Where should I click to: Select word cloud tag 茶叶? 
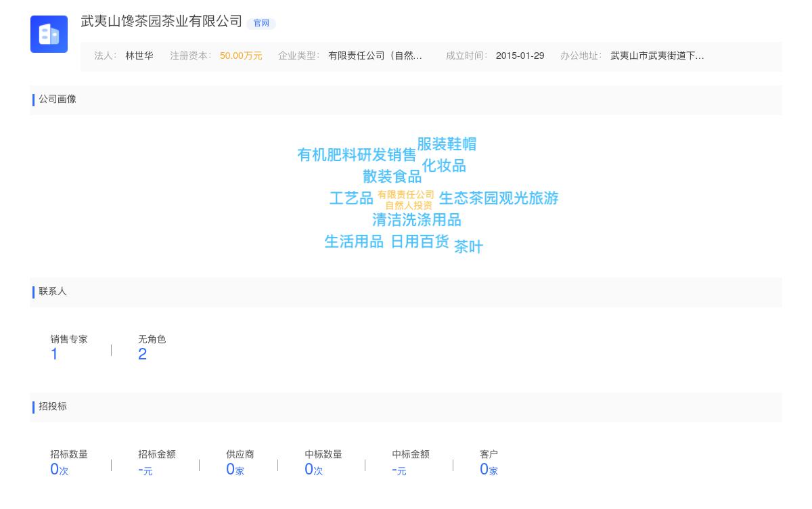pos(468,247)
